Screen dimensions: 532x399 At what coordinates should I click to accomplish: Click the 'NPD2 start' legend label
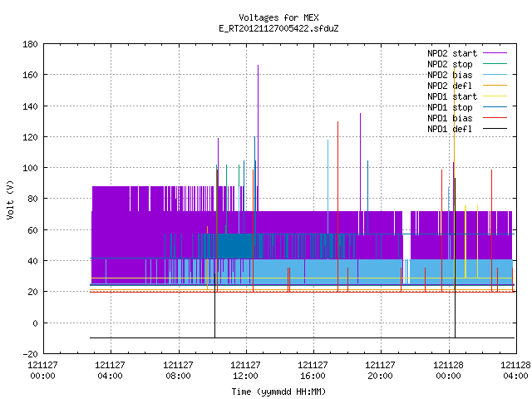coord(452,53)
